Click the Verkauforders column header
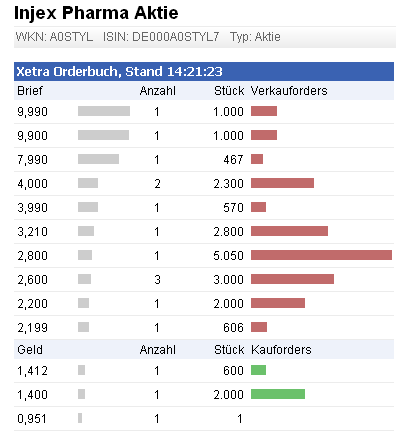Viewport: 396px width, 436px height. (289, 91)
